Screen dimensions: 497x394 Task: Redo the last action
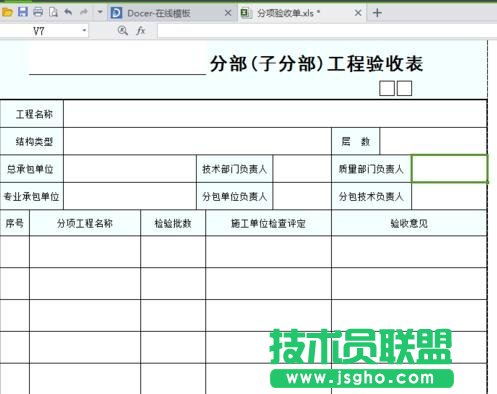(x=84, y=12)
